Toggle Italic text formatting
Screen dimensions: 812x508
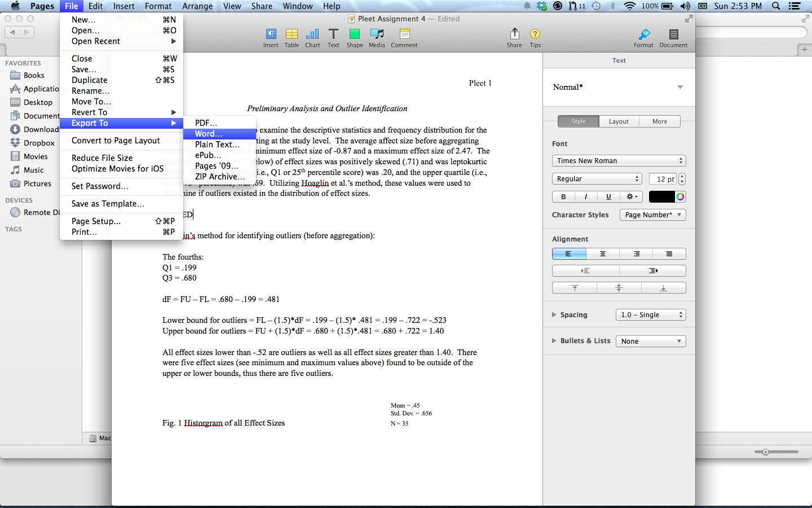click(586, 197)
